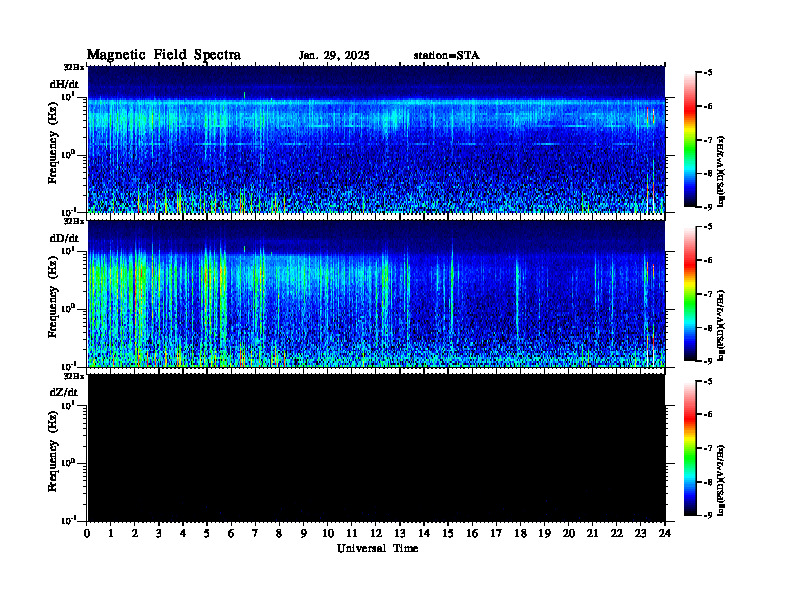Click hour label "24" on time axis

(665, 533)
